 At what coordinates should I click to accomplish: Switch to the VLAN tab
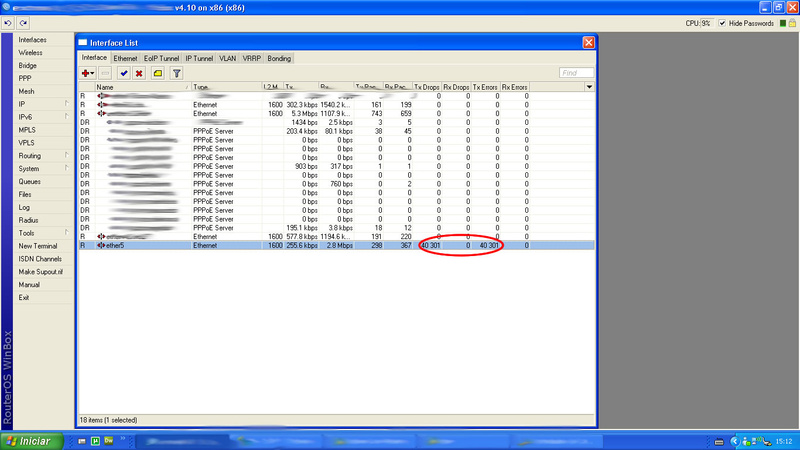(228, 58)
